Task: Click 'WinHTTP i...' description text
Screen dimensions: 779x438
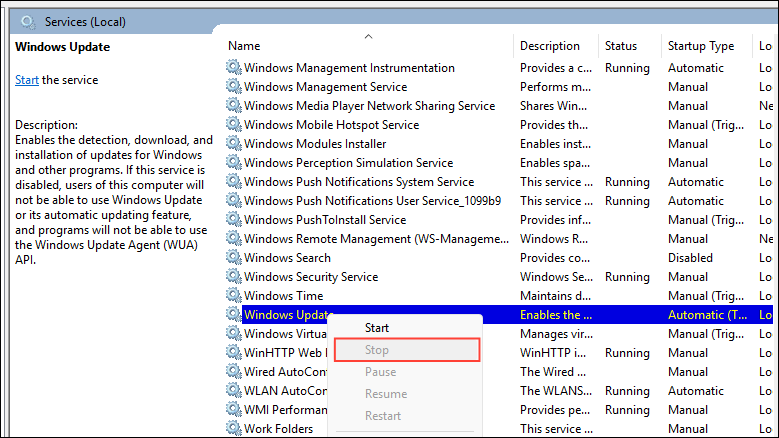Action: (552, 353)
